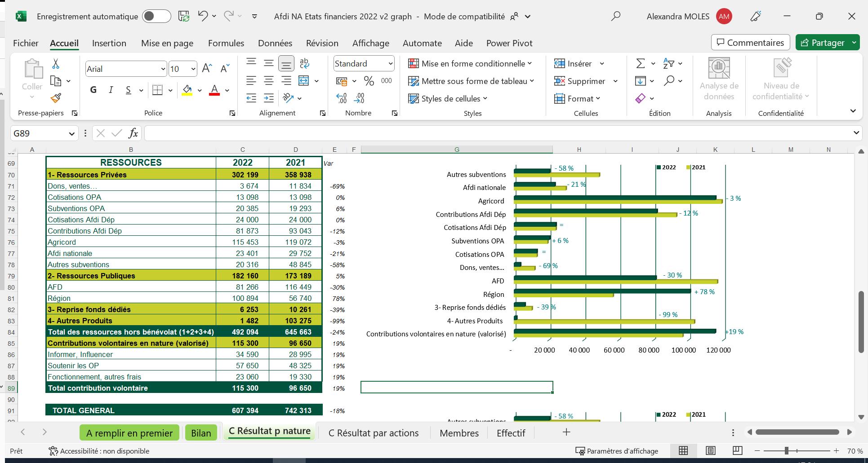Open the Format cells dropdown
The height and width of the screenshot is (463, 868).
tap(578, 98)
